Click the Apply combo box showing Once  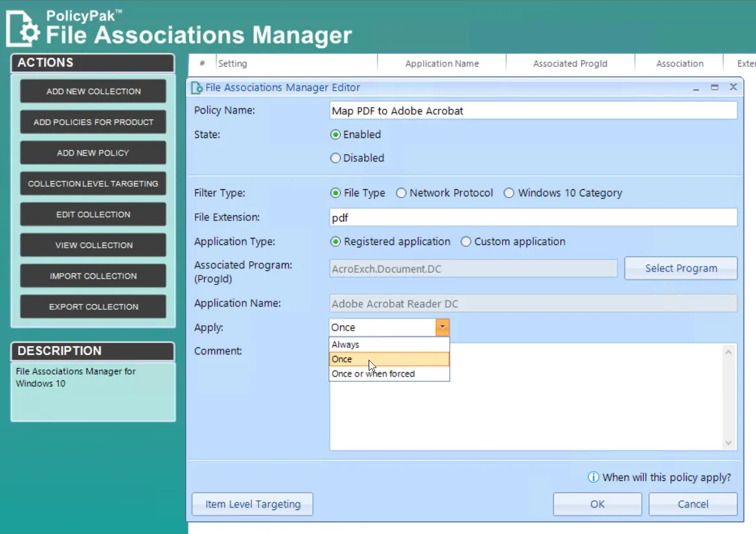[389, 327]
